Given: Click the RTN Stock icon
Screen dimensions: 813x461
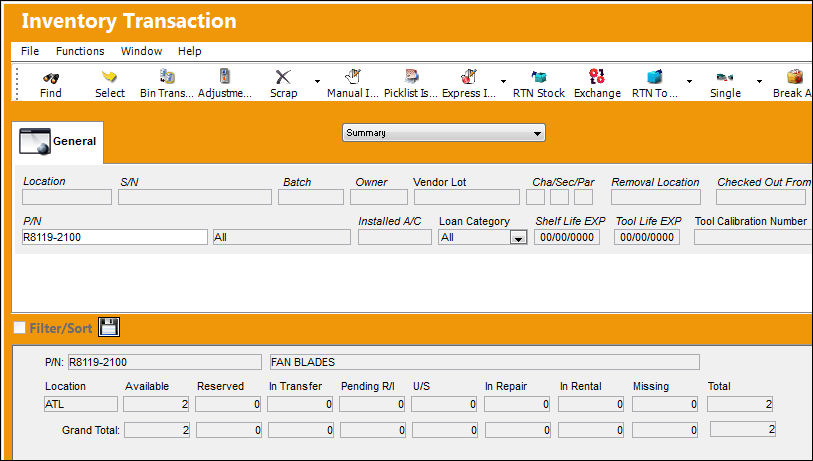Looking at the screenshot, I should 539,77.
